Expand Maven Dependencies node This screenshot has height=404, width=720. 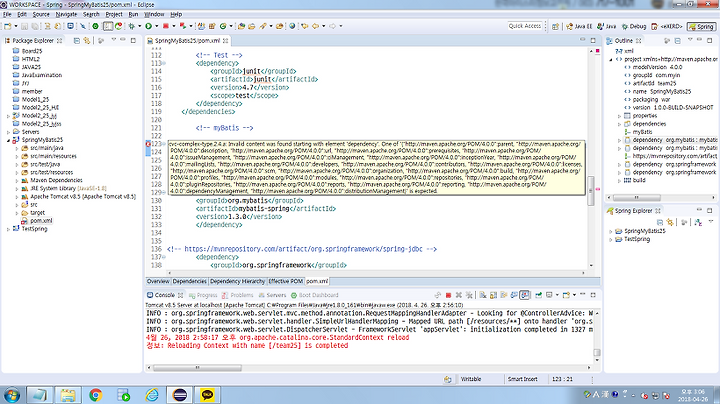pos(17,180)
